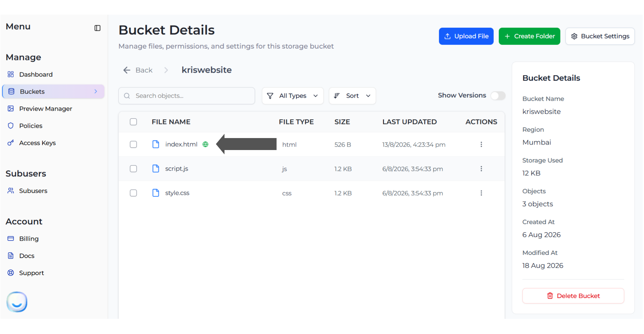644x334 pixels.
Task: Click the file icon next to style.css
Action: [156, 193]
